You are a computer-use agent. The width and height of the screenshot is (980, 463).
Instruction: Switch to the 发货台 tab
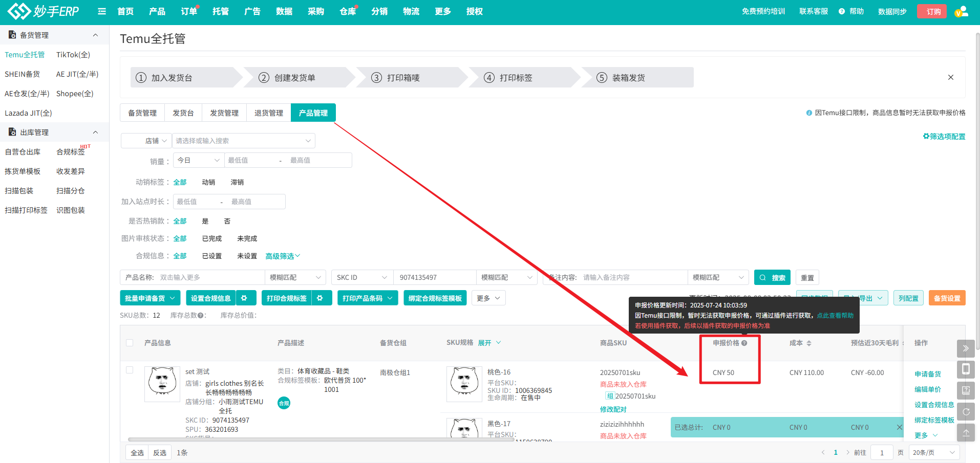point(183,113)
